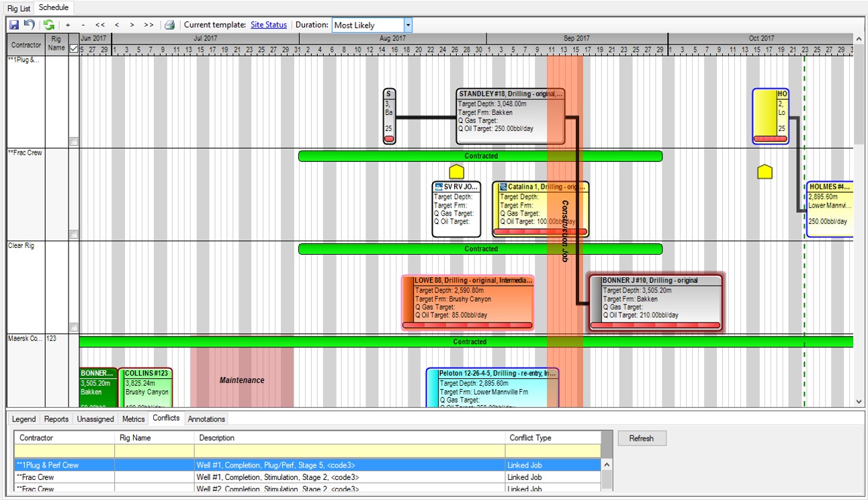The image size is (868, 500).
Task: Check the **Frac Crew row checkbox
Action: (74, 235)
